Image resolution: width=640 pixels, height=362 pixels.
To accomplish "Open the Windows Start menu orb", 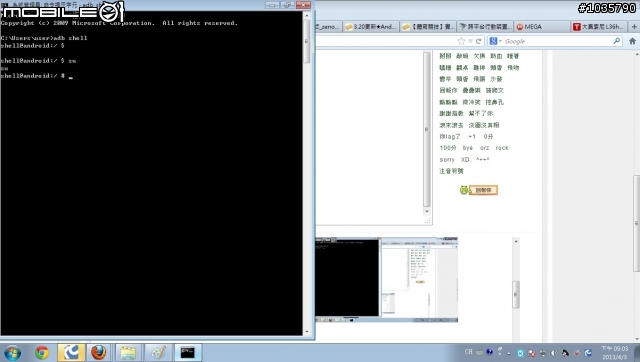I will tap(12, 353).
